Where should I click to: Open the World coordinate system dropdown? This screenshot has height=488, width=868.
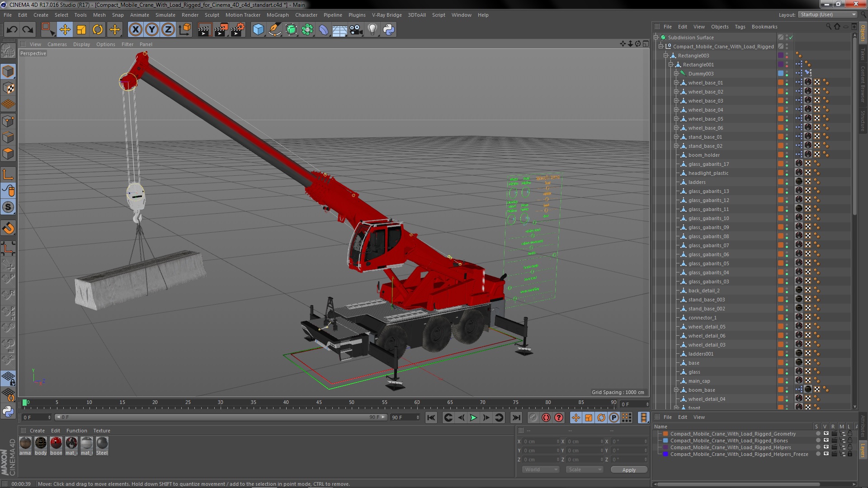pos(541,469)
